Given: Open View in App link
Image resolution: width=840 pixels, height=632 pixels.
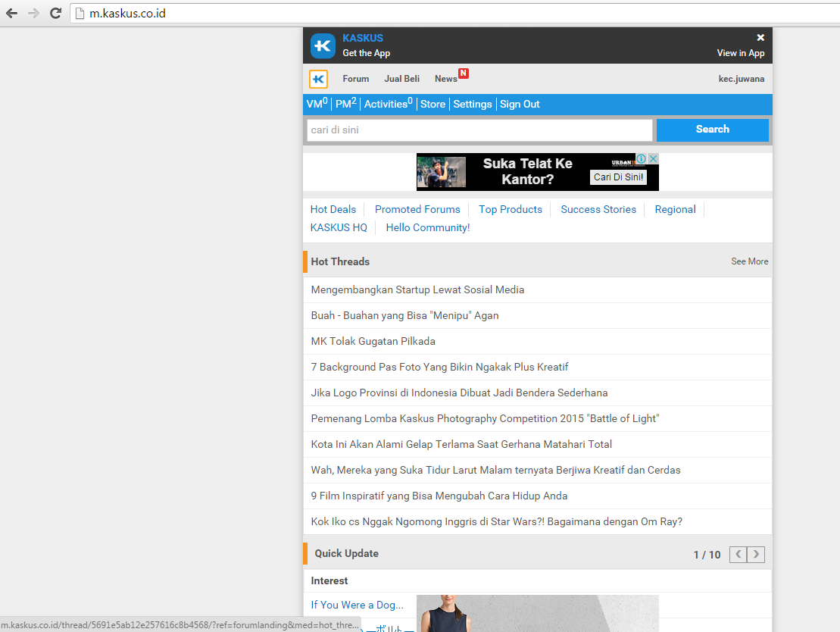Looking at the screenshot, I should pos(740,53).
